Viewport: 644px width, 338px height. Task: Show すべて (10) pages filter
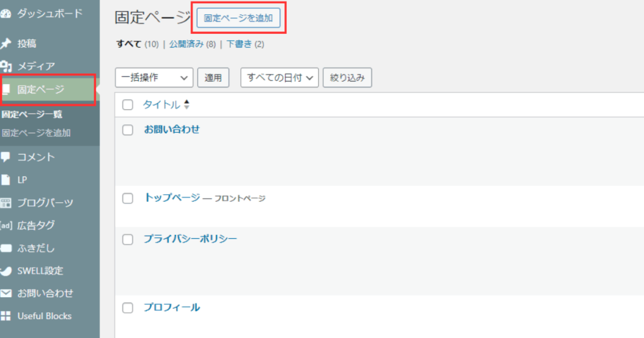tap(137, 45)
